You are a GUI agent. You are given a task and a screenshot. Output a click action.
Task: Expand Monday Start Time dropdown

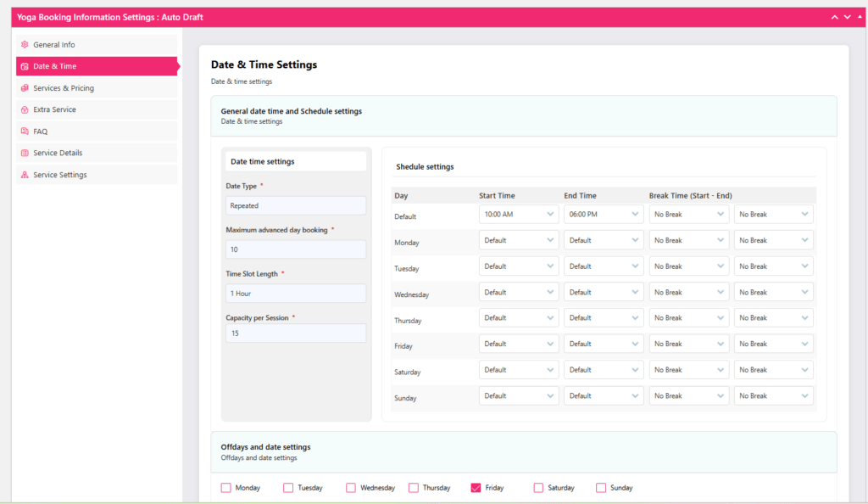(x=519, y=240)
